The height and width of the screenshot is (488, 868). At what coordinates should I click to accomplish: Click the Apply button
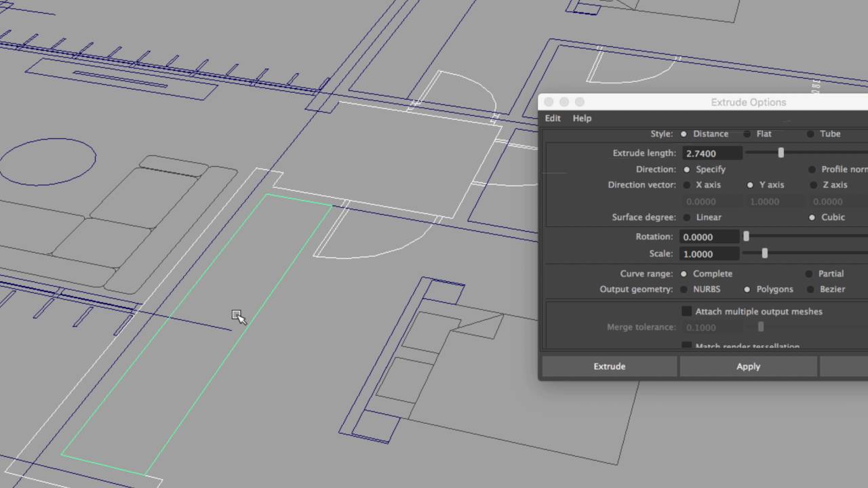point(749,366)
